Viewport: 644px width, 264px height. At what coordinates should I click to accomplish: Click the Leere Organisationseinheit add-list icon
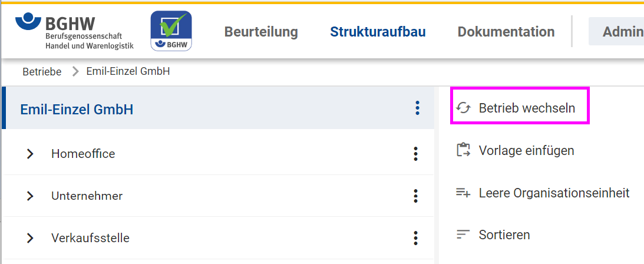point(463,193)
